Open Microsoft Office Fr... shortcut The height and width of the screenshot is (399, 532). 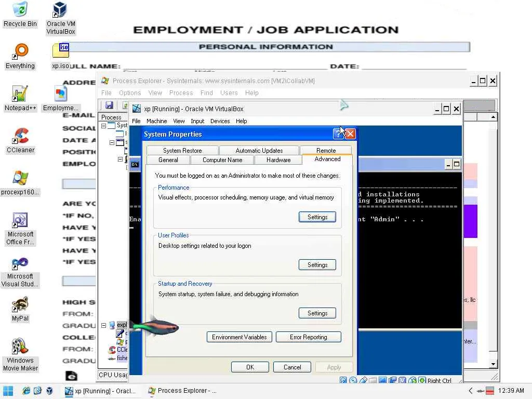(x=20, y=229)
